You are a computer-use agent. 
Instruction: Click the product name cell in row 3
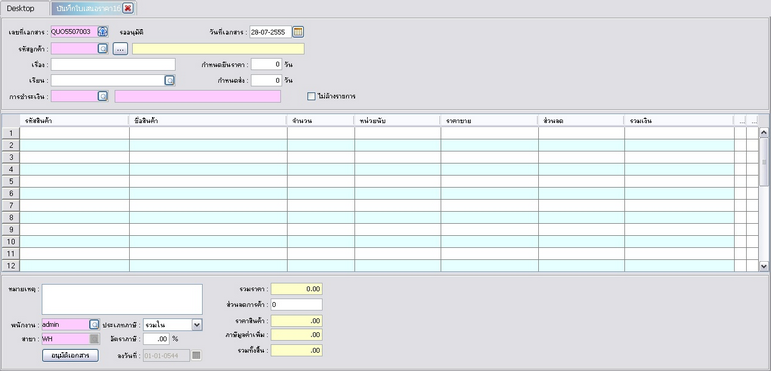pos(208,157)
